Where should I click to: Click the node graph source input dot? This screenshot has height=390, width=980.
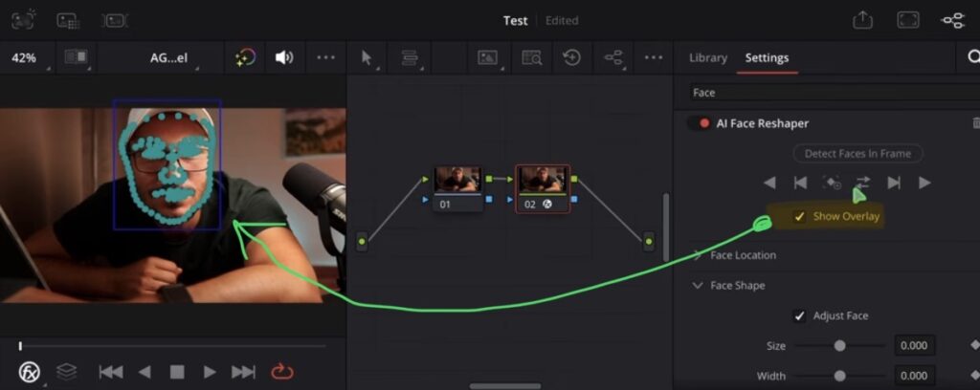coord(362,242)
